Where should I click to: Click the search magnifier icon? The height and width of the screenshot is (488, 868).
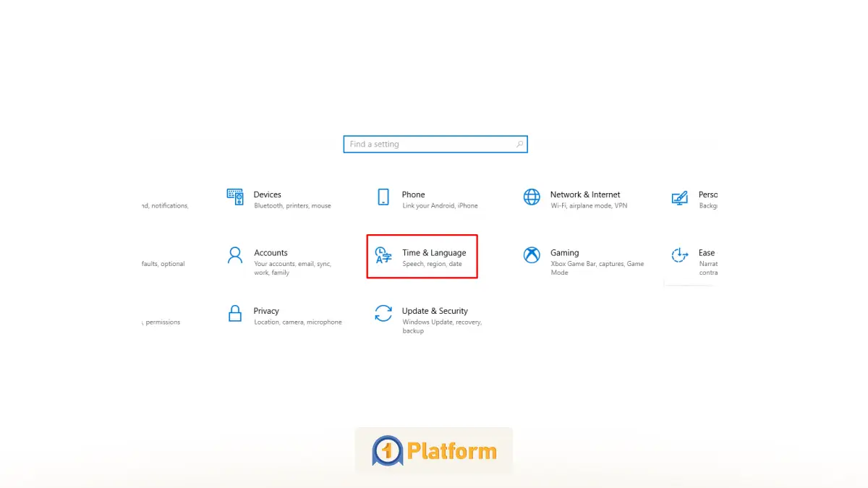click(519, 144)
